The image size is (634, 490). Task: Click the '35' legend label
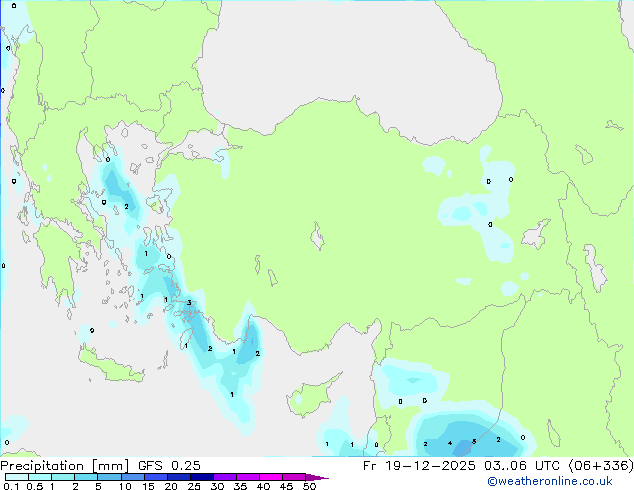240,486
